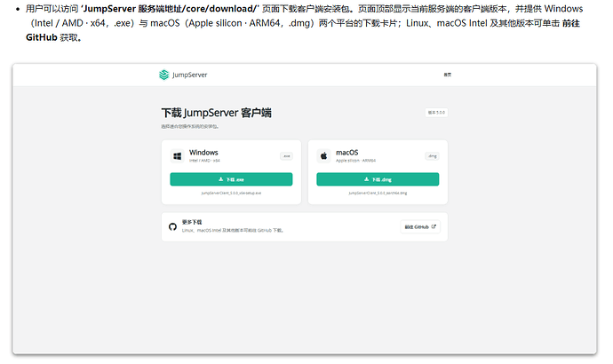The width and height of the screenshot is (613, 364).
Task: Click the .exe badge on Windows card
Action: pyautogui.click(x=286, y=156)
